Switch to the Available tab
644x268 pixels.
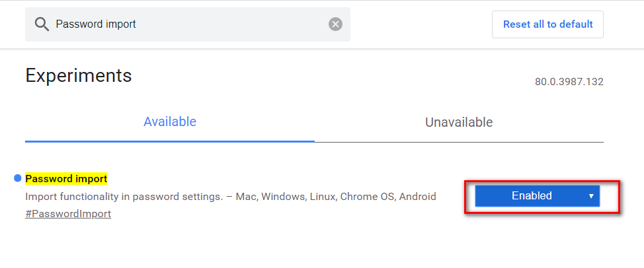170,122
